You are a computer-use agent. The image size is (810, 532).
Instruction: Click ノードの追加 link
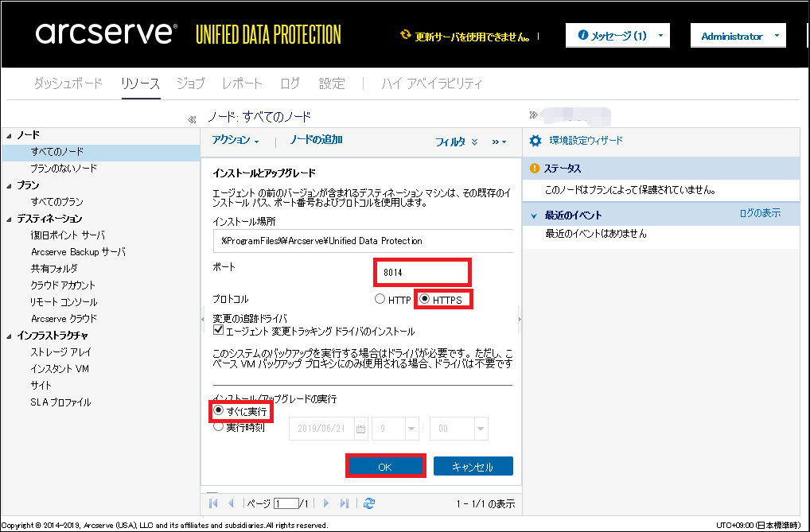click(316, 139)
